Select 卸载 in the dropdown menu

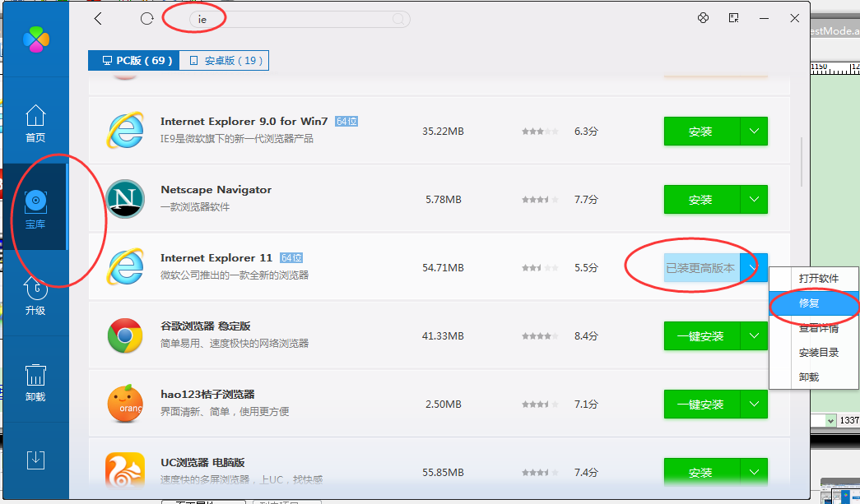(809, 377)
